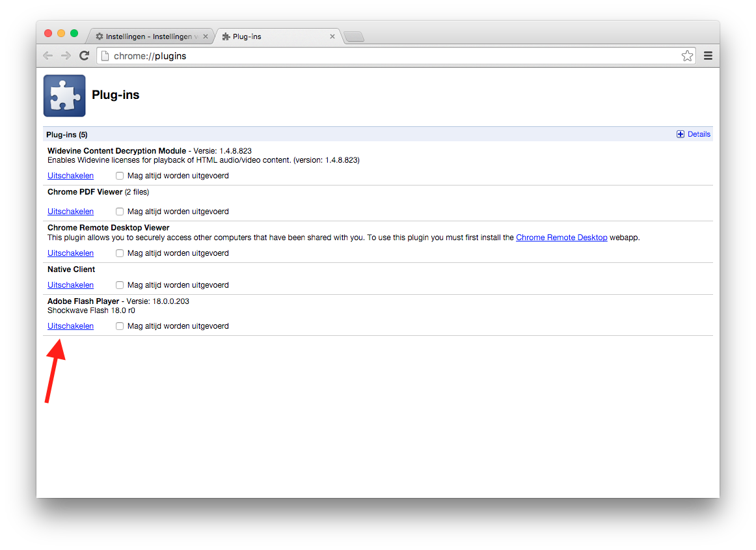
Task: Bookmark this page with the star icon
Action: (687, 56)
